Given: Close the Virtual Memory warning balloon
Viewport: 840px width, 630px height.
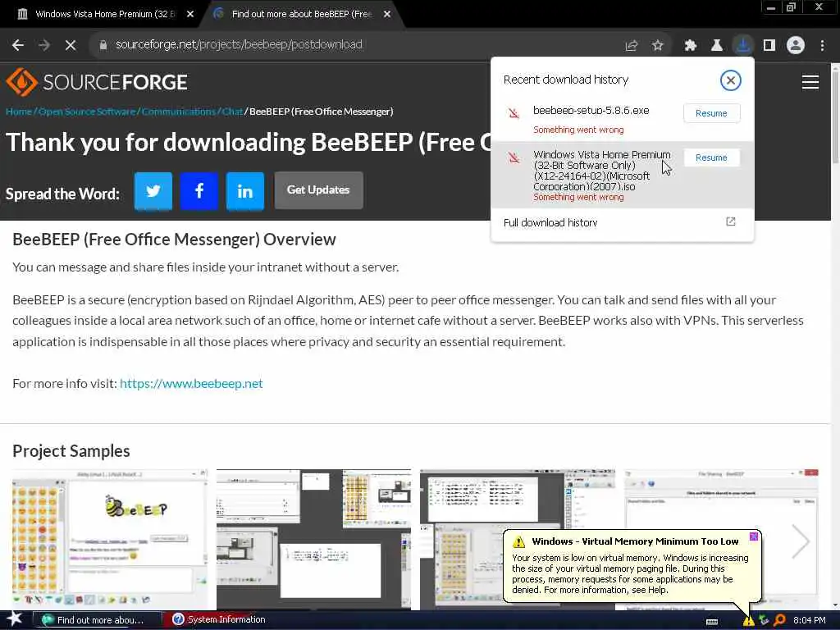Looking at the screenshot, I should pos(753,536).
